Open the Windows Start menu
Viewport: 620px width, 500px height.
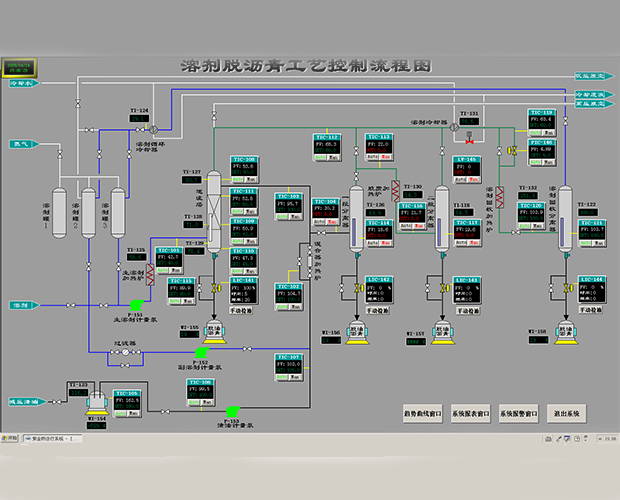[9, 438]
